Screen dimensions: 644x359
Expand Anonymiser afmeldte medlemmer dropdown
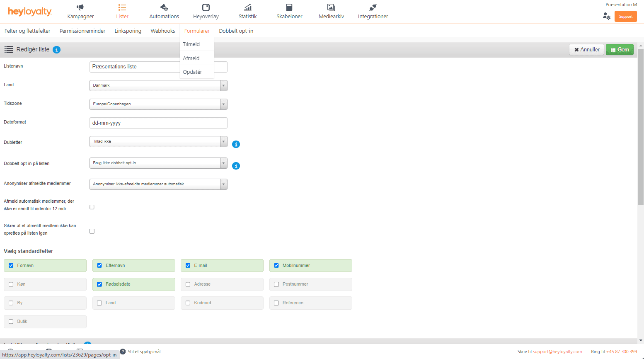(x=158, y=184)
